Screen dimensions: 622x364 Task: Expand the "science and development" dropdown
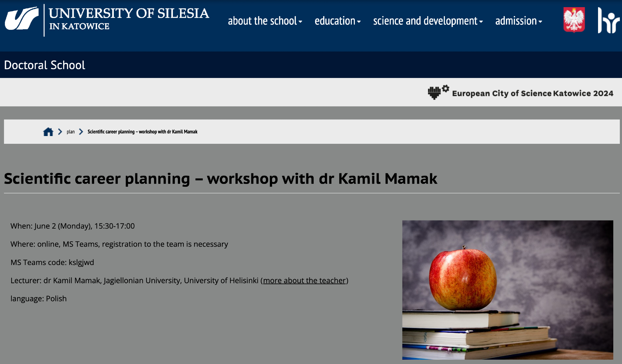coord(428,21)
